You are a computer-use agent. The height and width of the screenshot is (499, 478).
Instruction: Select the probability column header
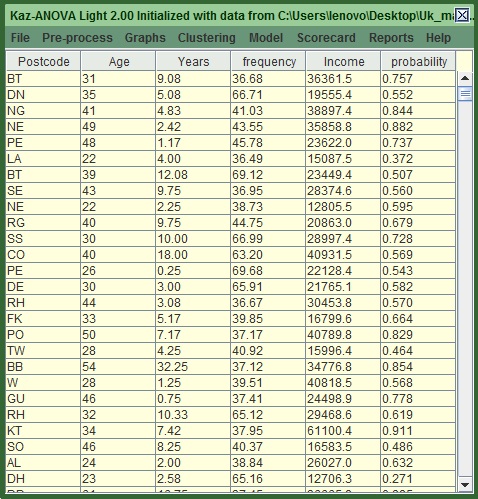point(418,61)
